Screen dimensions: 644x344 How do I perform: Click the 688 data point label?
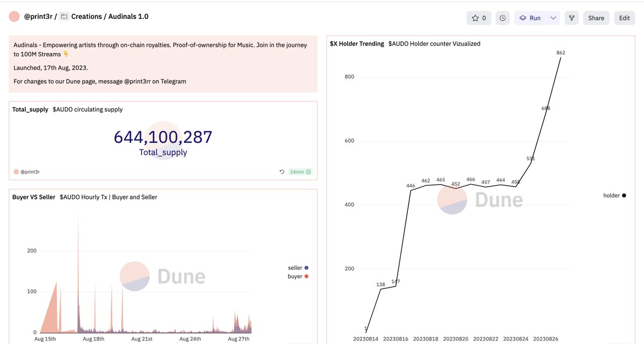pyautogui.click(x=546, y=108)
